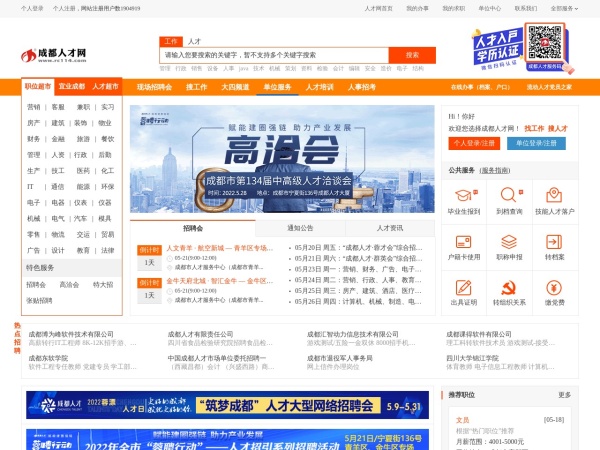Select the 人才 search type tab
600x450 pixels.
tap(193, 41)
